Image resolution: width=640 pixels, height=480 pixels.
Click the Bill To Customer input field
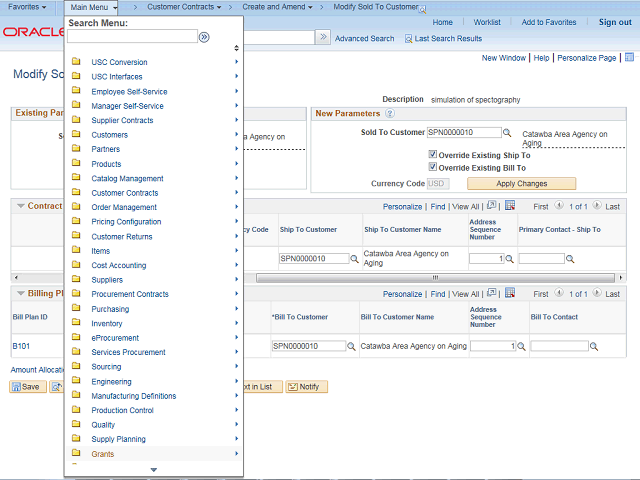(x=309, y=347)
